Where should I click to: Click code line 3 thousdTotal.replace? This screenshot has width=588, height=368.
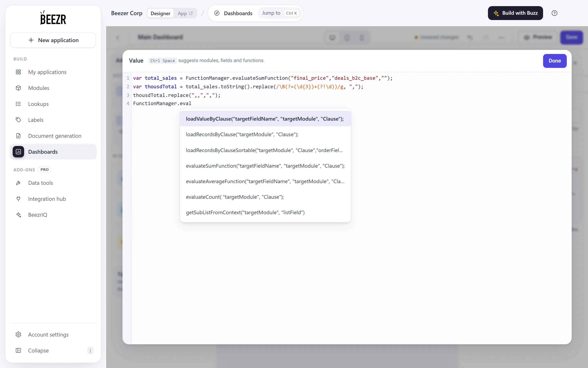[x=177, y=95]
